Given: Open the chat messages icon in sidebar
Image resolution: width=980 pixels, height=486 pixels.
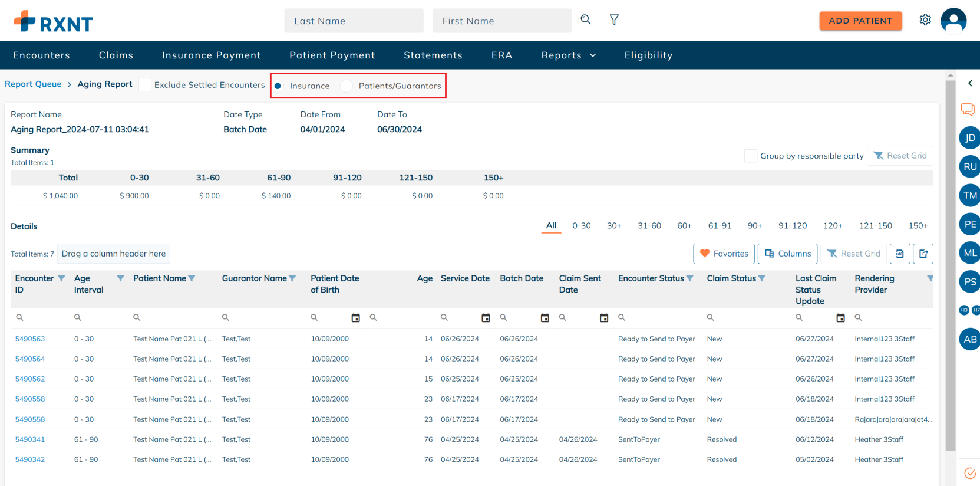Looking at the screenshot, I should (968, 109).
